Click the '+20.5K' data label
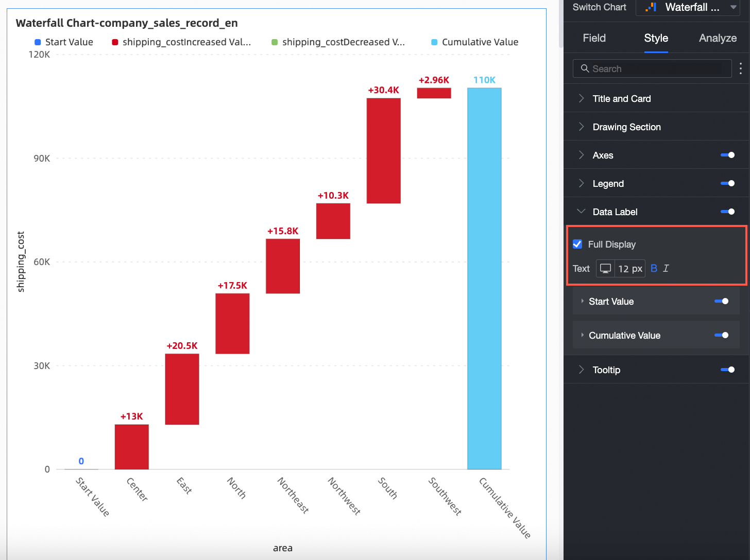Image resolution: width=750 pixels, height=560 pixels. (182, 346)
